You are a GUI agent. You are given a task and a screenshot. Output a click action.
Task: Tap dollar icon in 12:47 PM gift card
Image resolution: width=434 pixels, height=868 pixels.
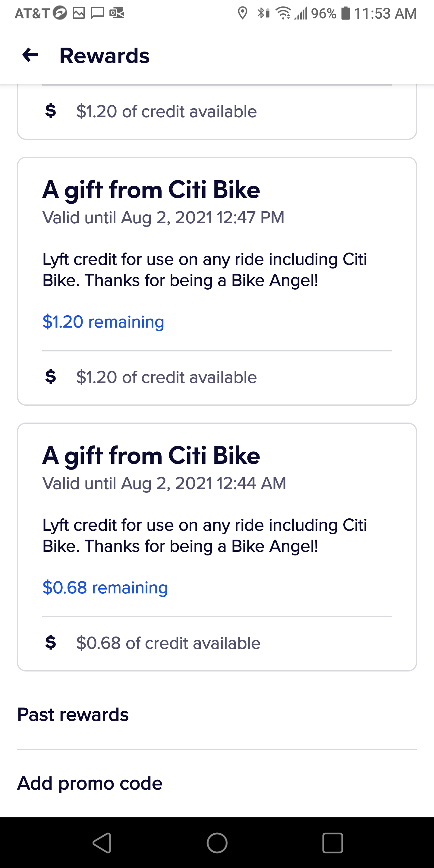click(51, 376)
